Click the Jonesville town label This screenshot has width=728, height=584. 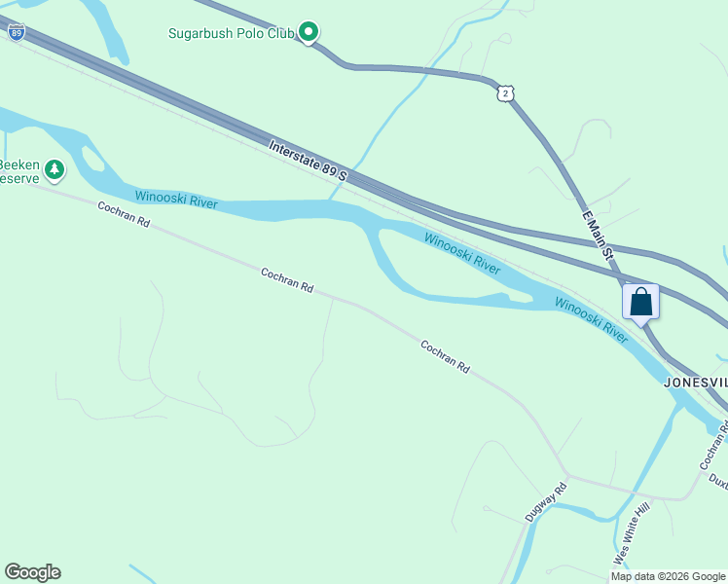pos(696,383)
